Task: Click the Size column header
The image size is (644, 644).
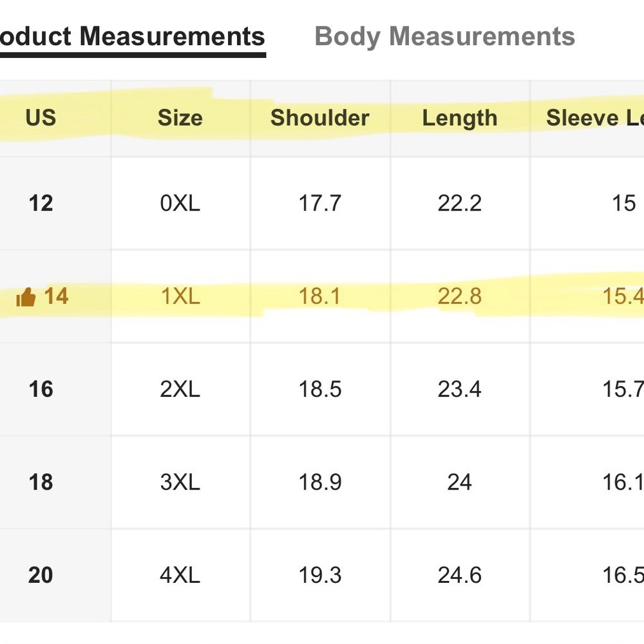Action: pos(180,118)
